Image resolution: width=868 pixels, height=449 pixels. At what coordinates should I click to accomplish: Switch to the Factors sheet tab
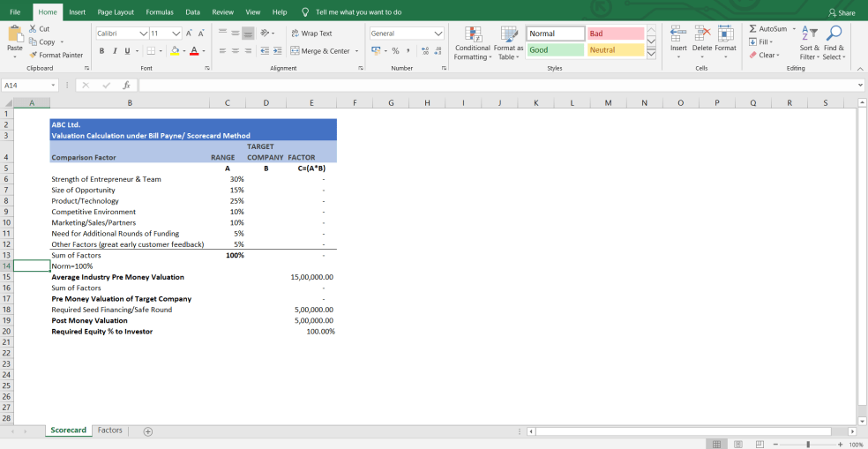(x=110, y=430)
